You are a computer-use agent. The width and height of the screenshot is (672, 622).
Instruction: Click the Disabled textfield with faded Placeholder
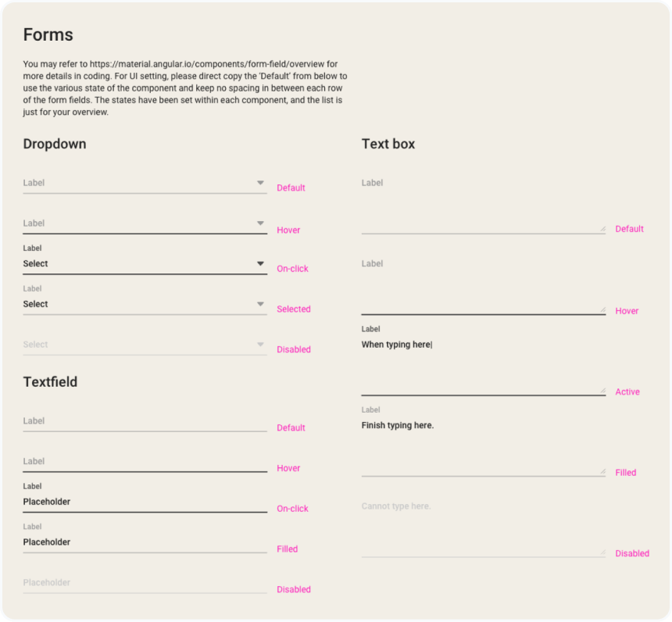(x=145, y=583)
